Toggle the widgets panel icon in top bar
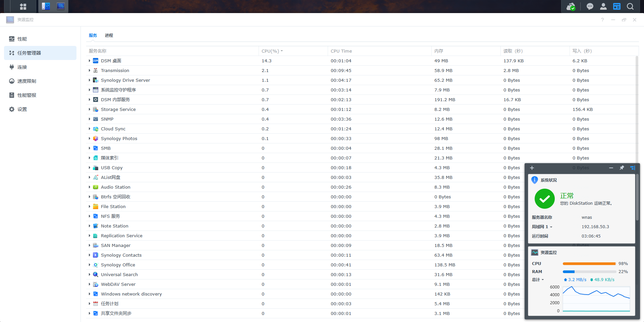 pyautogui.click(x=616, y=6)
